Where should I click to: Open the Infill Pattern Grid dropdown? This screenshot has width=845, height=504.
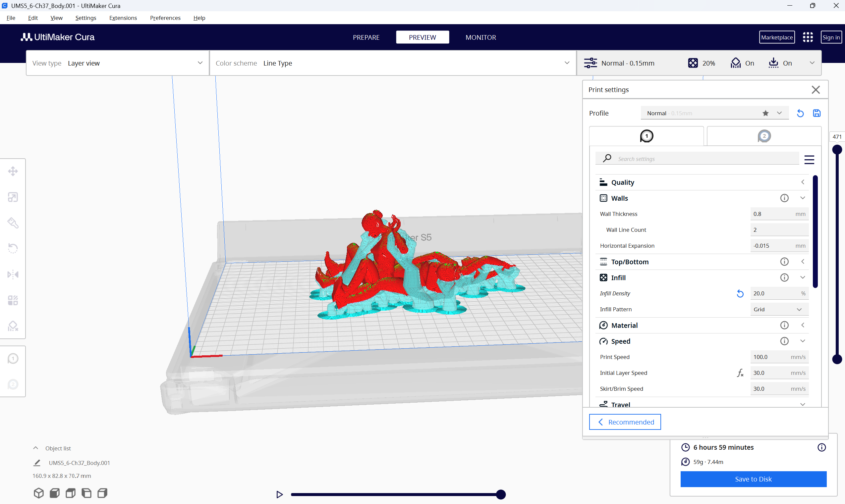pyautogui.click(x=779, y=309)
